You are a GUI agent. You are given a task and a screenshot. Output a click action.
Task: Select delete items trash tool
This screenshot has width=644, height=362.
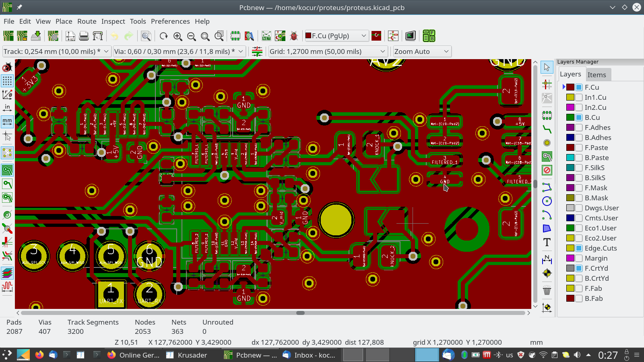coord(547,290)
